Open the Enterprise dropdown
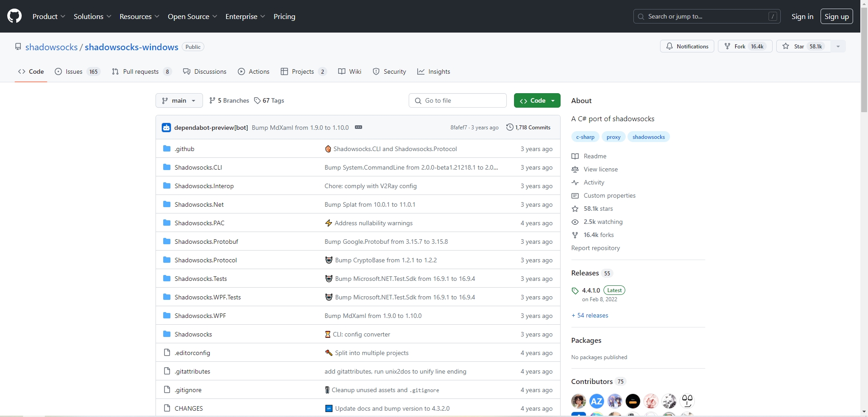 (x=245, y=16)
